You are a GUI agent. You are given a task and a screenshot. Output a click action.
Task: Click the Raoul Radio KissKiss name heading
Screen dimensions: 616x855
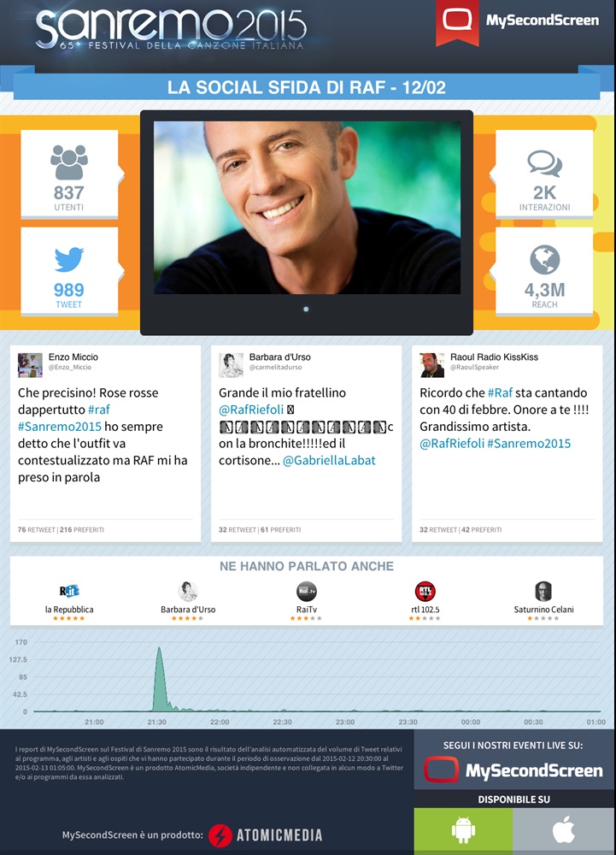point(494,357)
